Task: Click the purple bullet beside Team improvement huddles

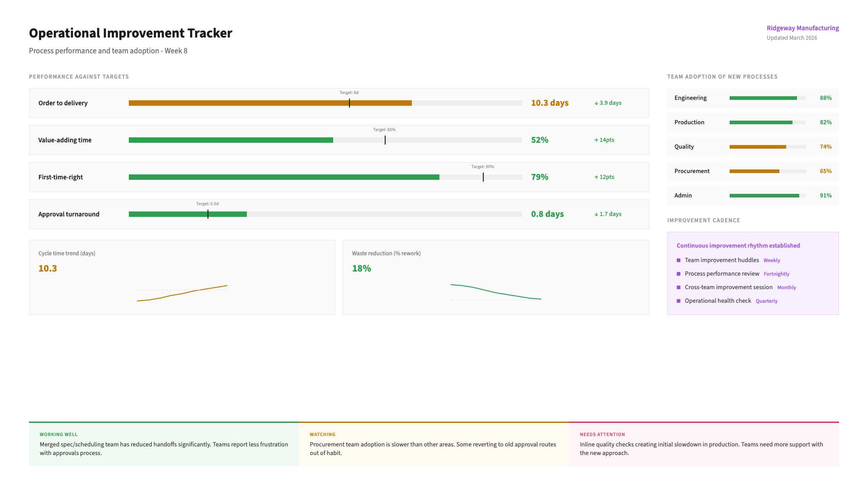Action: [x=679, y=260]
